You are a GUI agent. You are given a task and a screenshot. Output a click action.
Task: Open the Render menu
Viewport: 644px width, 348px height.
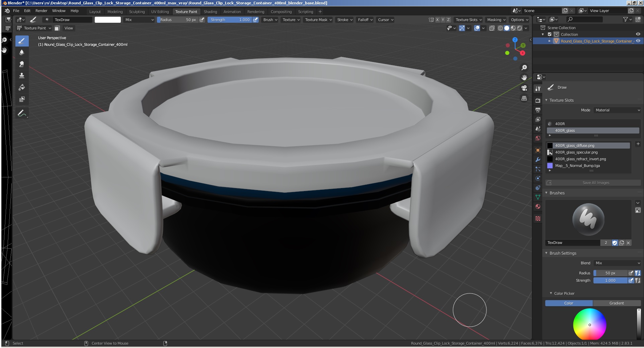(42, 11)
